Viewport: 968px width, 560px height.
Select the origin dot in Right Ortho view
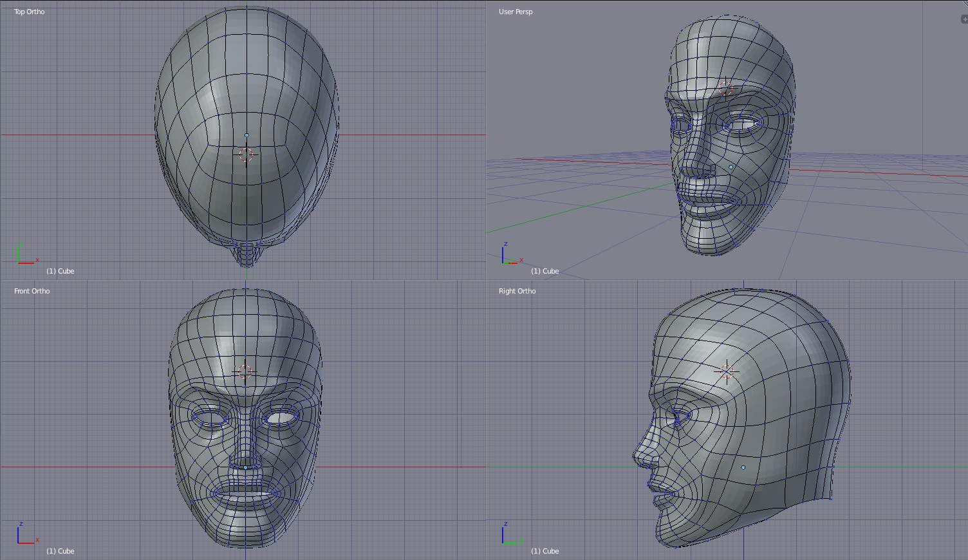743,467
